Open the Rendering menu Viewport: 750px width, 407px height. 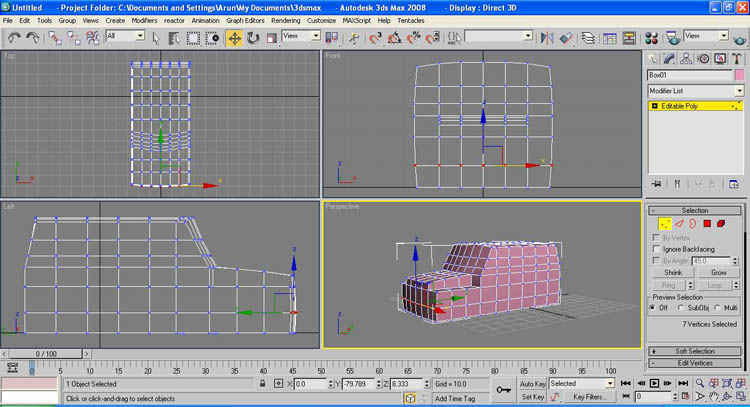[x=286, y=21]
